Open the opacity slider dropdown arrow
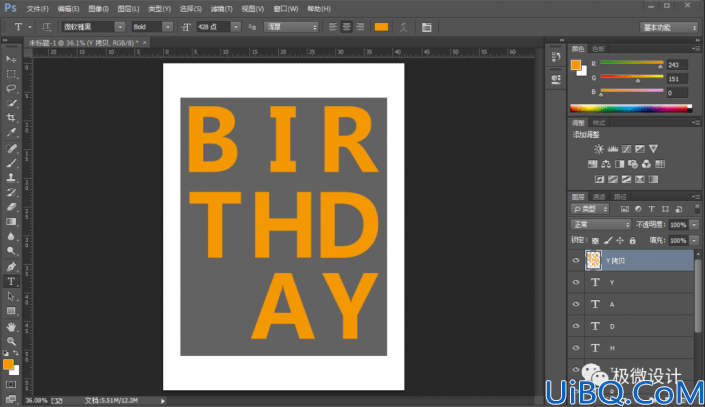The image size is (705, 407). [x=694, y=225]
